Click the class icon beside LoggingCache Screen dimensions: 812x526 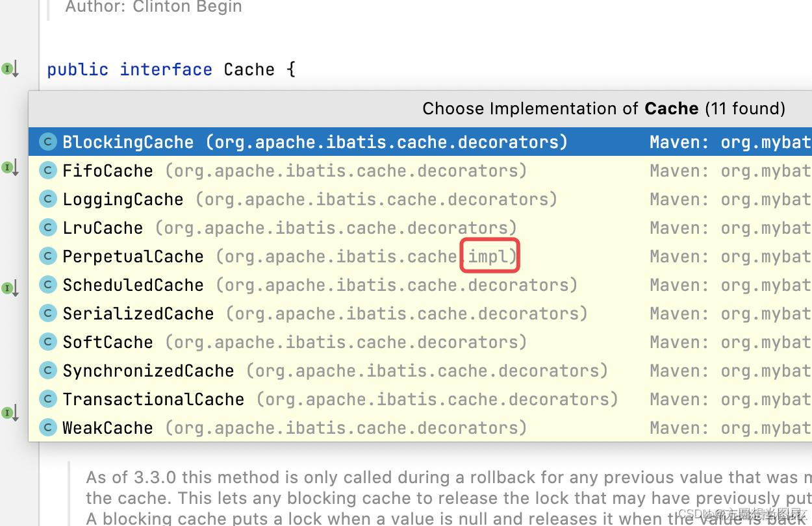click(x=48, y=199)
